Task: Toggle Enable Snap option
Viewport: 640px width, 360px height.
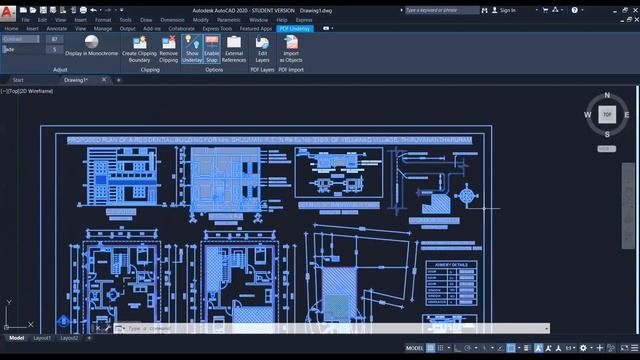Action: (212, 49)
